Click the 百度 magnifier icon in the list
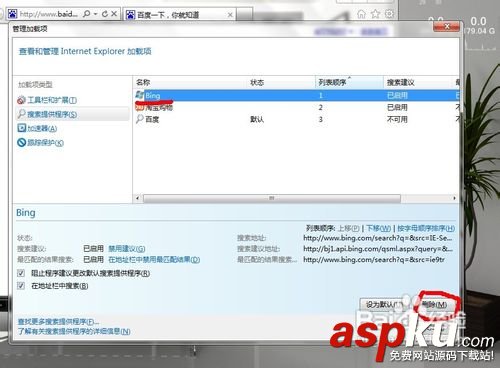Viewport: 500px width, 368px height. [x=139, y=119]
